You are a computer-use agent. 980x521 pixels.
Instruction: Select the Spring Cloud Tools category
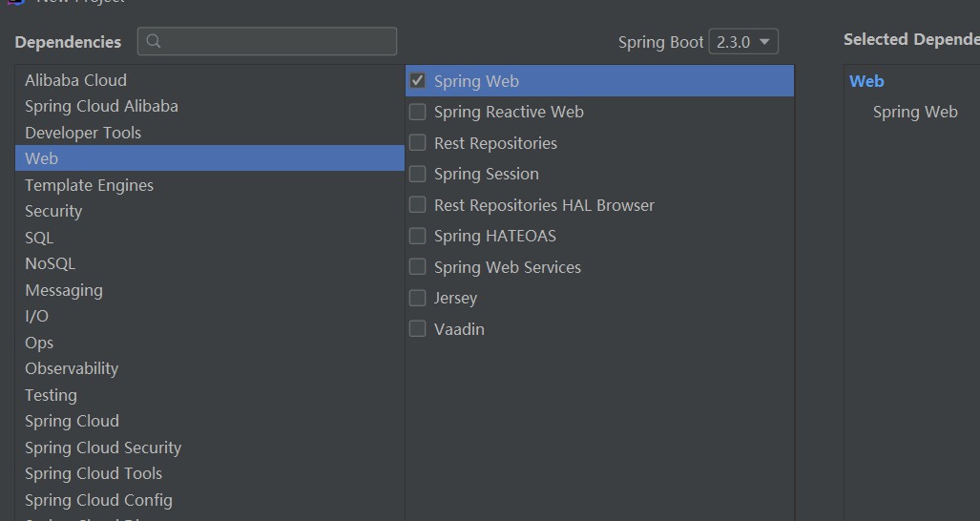coord(210,473)
